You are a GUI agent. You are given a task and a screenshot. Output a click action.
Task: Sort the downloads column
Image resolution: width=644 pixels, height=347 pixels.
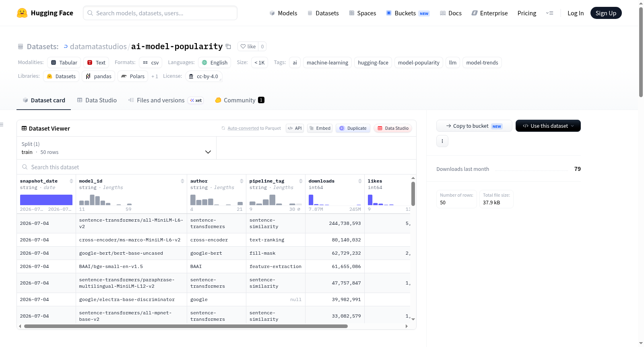tap(360, 181)
